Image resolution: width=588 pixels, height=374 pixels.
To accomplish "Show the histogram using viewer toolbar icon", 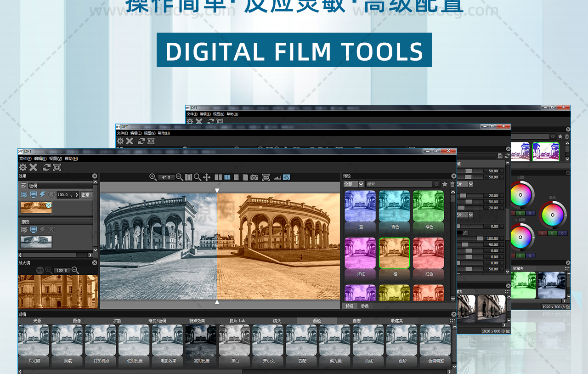I will coord(277,177).
